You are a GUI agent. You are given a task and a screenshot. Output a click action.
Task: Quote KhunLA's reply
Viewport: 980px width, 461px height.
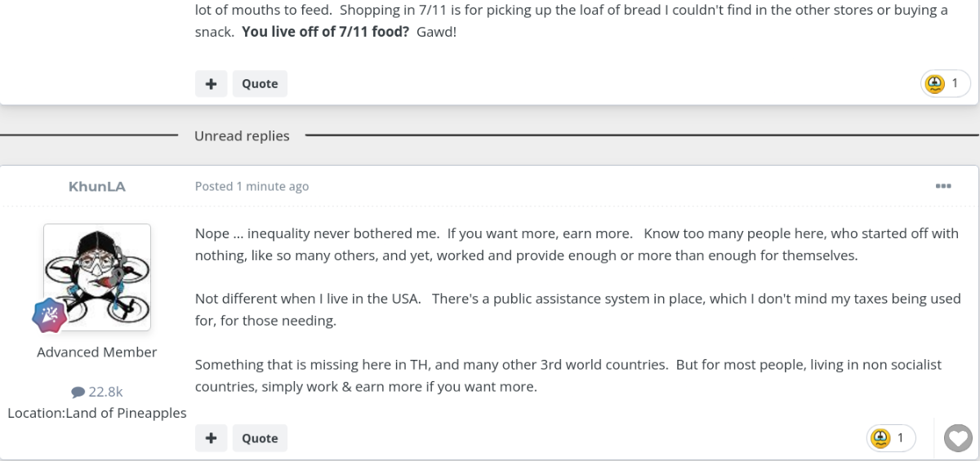(x=260, y=438)
